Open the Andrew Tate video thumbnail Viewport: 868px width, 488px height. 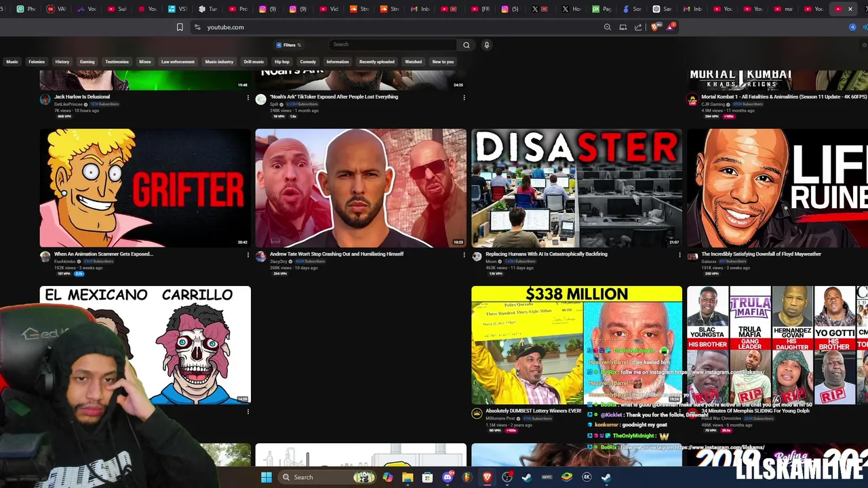point(361,188)
